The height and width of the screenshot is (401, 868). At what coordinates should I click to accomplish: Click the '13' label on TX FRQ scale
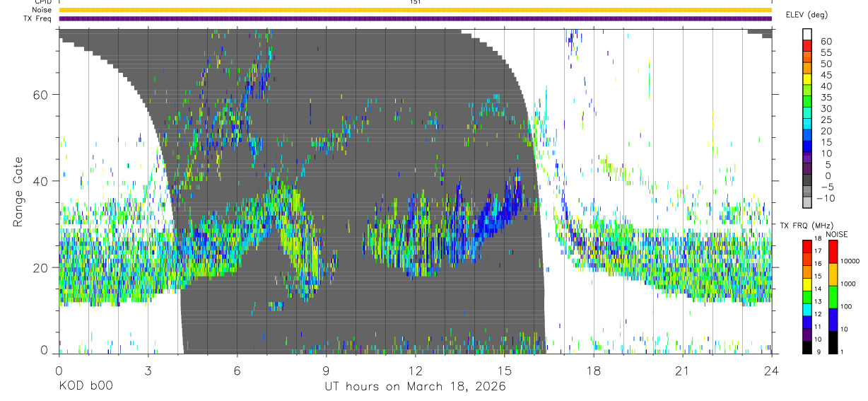[818, 302]
